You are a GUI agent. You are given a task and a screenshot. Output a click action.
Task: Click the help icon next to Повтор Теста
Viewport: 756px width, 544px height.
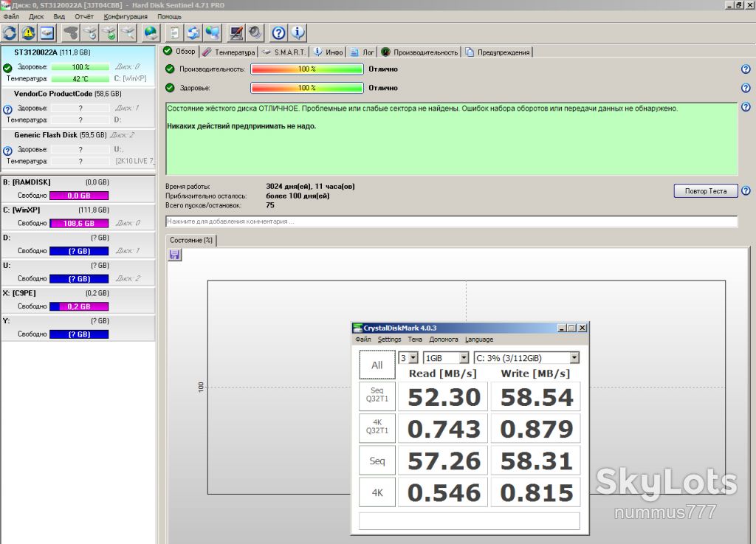click(x=746, y=190)
